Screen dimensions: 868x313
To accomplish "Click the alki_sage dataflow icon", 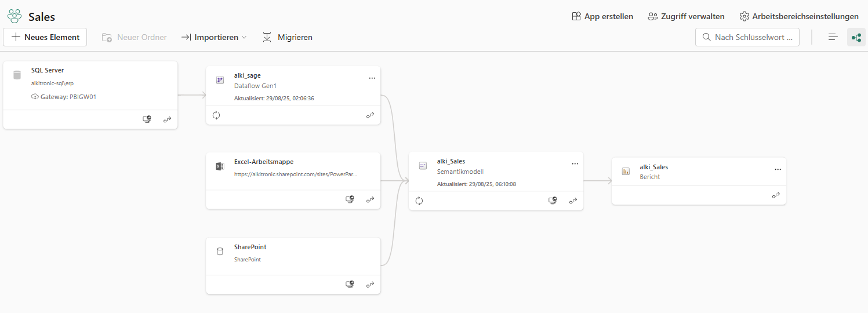I will pyautogui.click(x=220, y=80).
